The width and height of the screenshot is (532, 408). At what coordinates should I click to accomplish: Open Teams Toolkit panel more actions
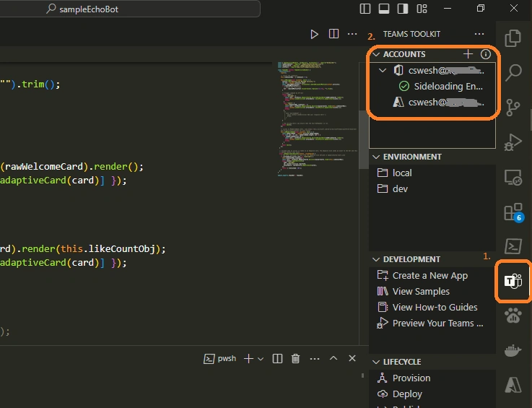click(x=479, y=34)
